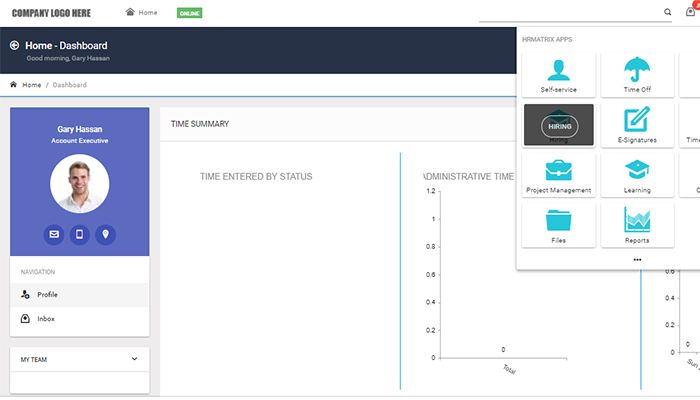Click the search magnifier icon
This screenshot has height=400, width=700.
point(667,12)
